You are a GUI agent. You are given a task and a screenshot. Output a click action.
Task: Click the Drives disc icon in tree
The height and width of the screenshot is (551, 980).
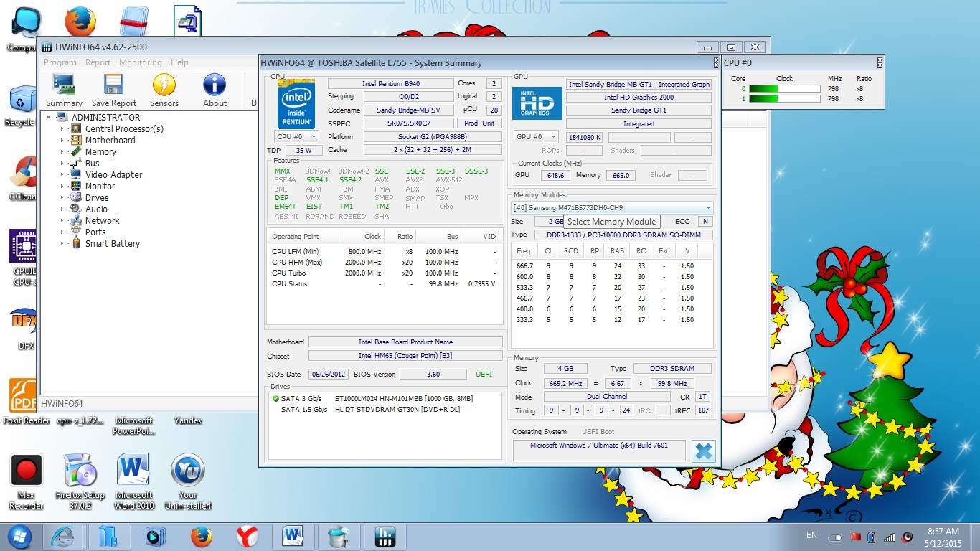tap(77, 197)
